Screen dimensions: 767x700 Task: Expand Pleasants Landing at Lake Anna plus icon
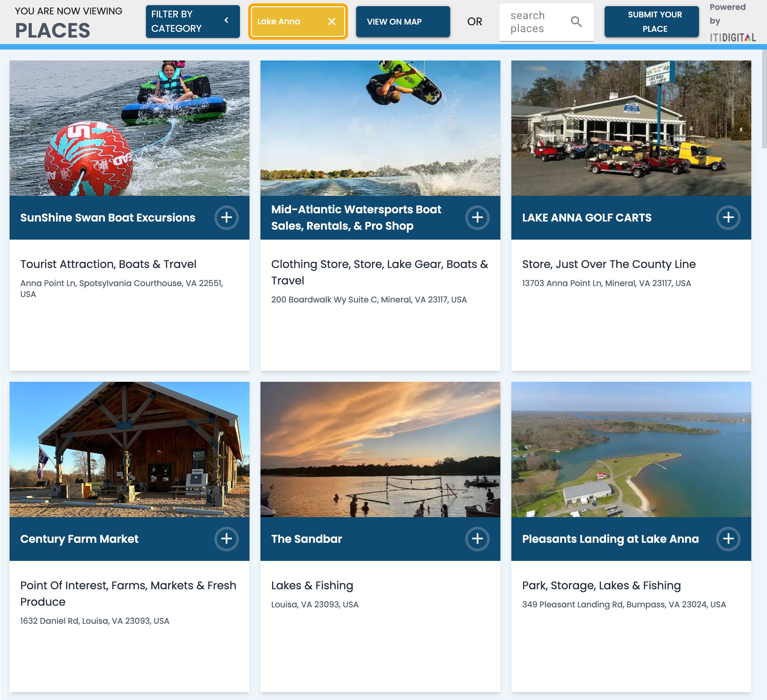pos(728,539)
